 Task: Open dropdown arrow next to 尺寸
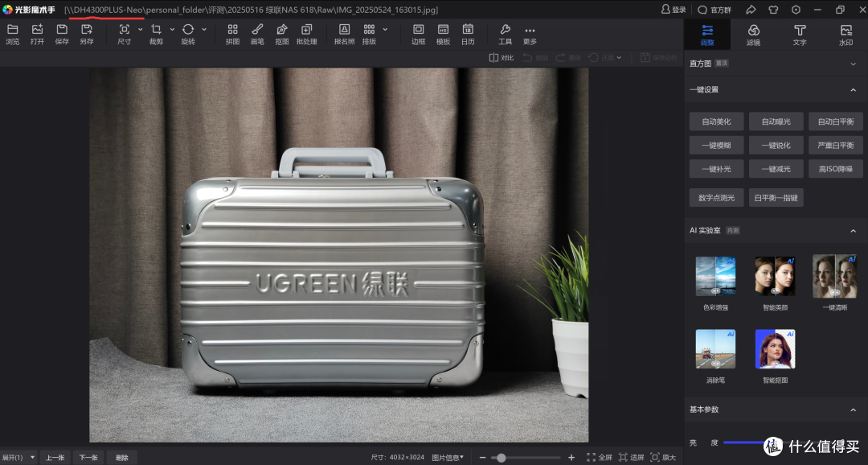pyautogui.click(x=140, y=29)
